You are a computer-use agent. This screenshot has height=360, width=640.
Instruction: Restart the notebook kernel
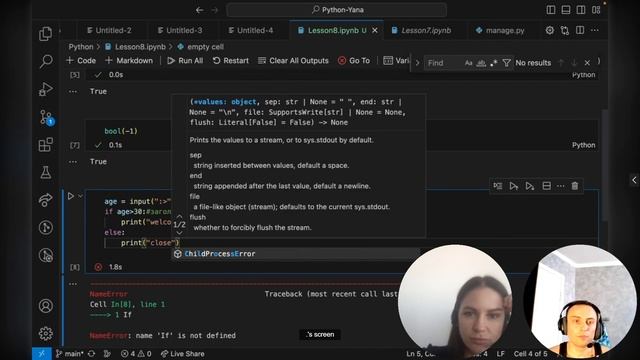point(231,60)
